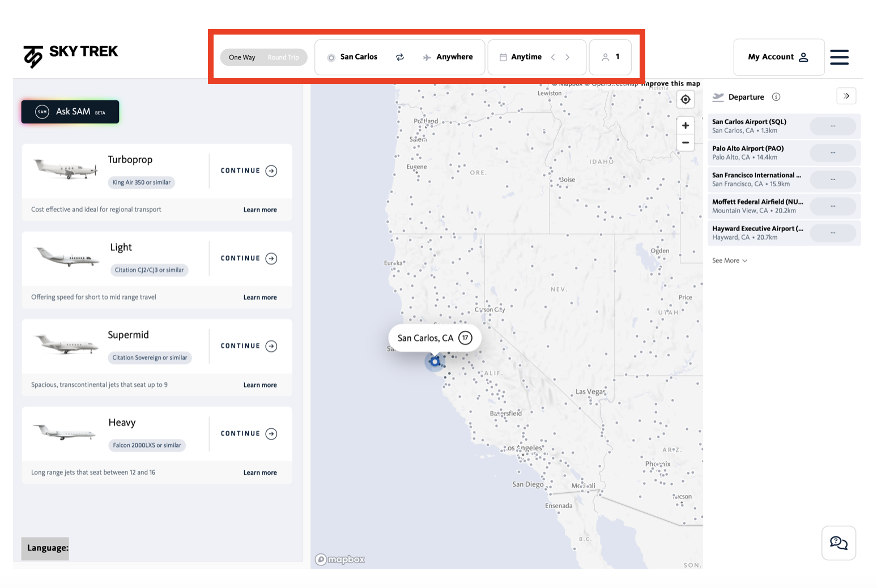The image size is (877, 588).
Task: Click the Departure info icon
Action: point(776,97)
